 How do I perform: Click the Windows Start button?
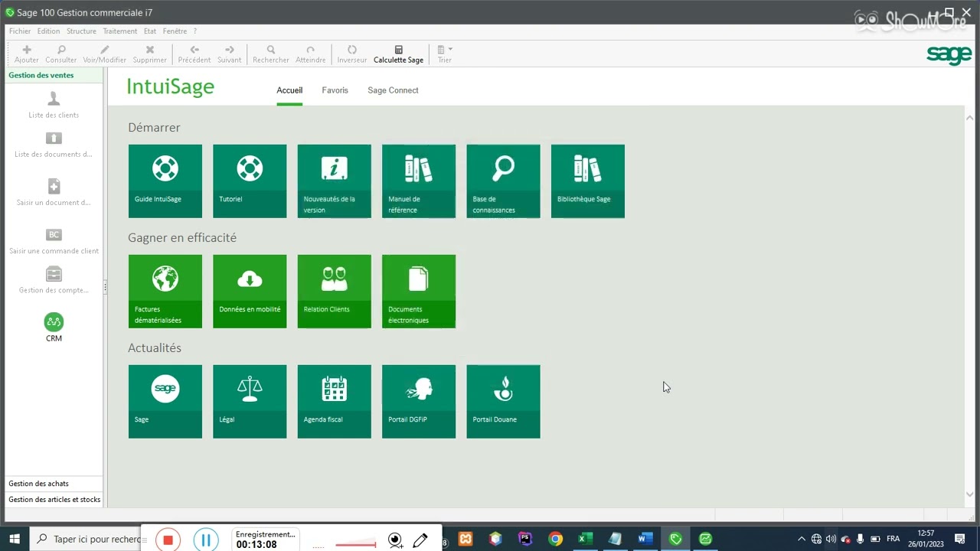click(x=14, y=539)
